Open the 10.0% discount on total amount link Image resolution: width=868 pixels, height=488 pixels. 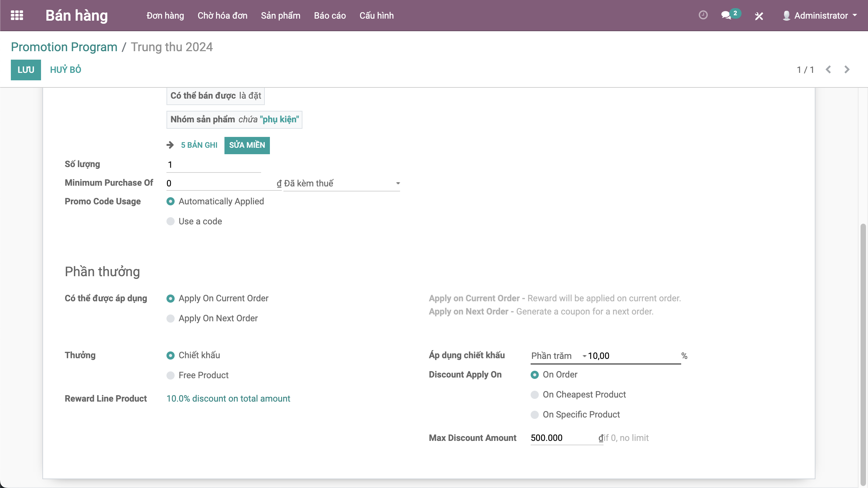click(x=228, y=399)
